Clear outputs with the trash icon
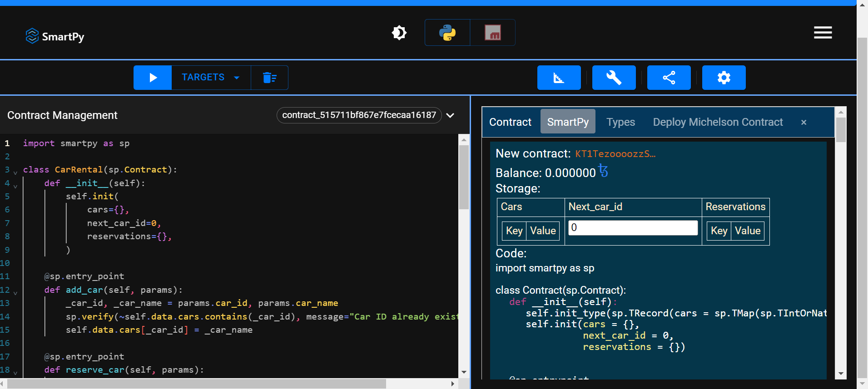Screen dimensions: 868x389 (269, 78)
